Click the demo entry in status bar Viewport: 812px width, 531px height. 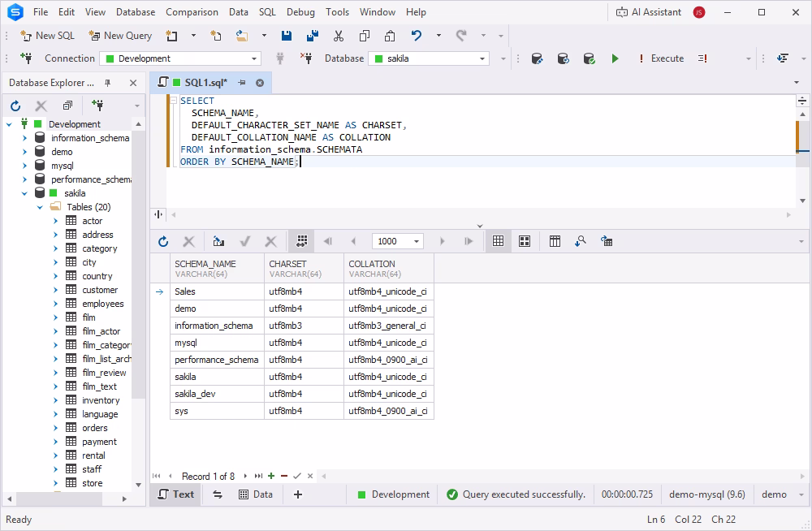(774, 494)
